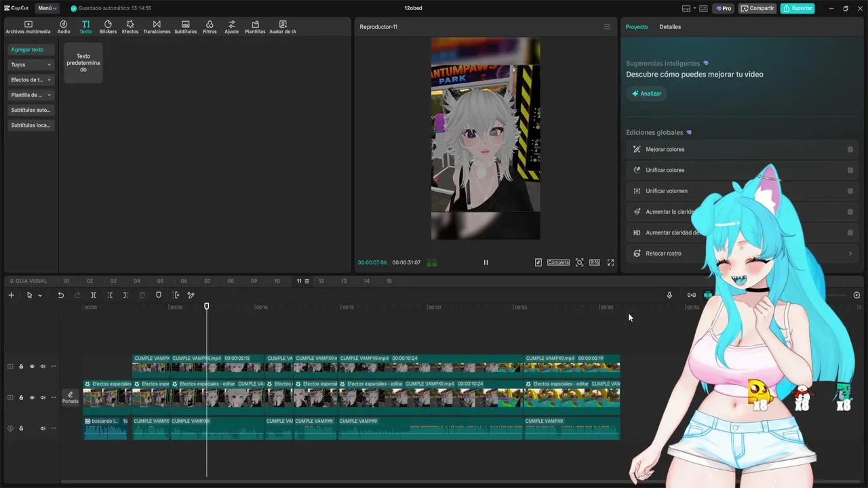
Task: Select the 'buscando l...' audio clip
Action: (105, 428)
